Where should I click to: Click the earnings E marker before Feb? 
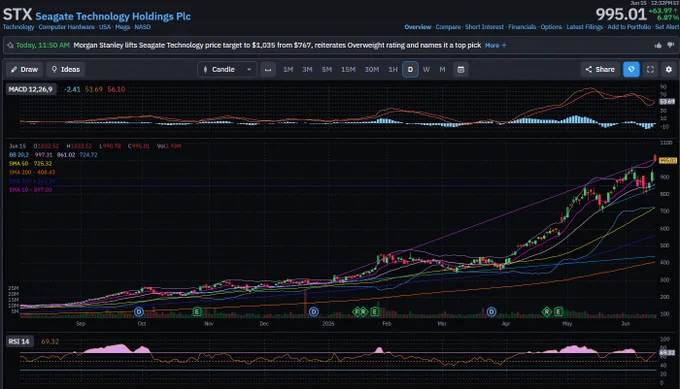(375, 311)
